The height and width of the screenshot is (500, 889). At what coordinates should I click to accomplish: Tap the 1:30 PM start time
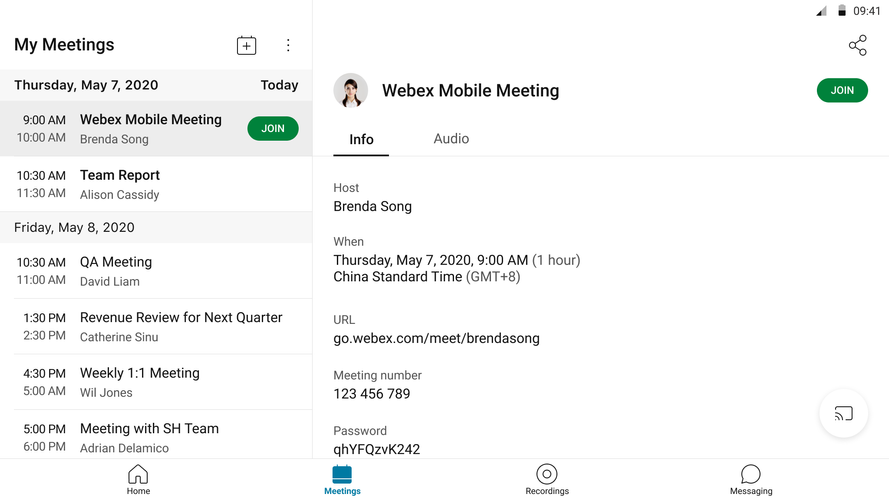[44, 318]
